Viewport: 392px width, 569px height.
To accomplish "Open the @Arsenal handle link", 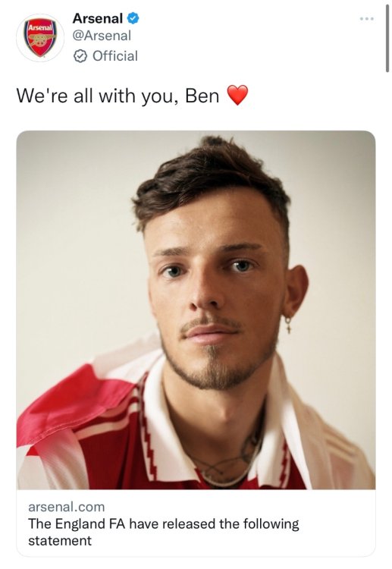I will (x=102, y=36).
